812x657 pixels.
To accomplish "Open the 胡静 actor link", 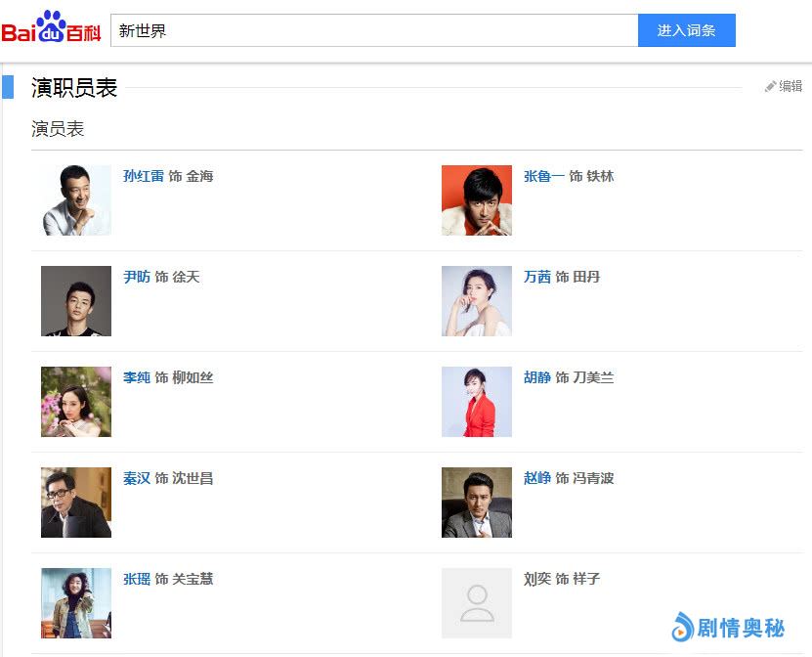I will (537, 378).
